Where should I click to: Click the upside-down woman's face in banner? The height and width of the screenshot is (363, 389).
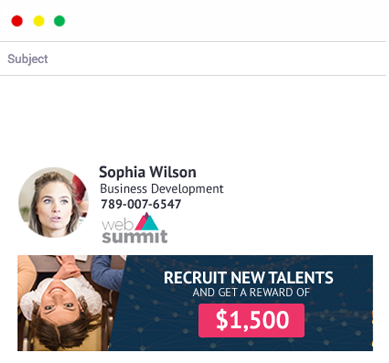click(57, 308)
